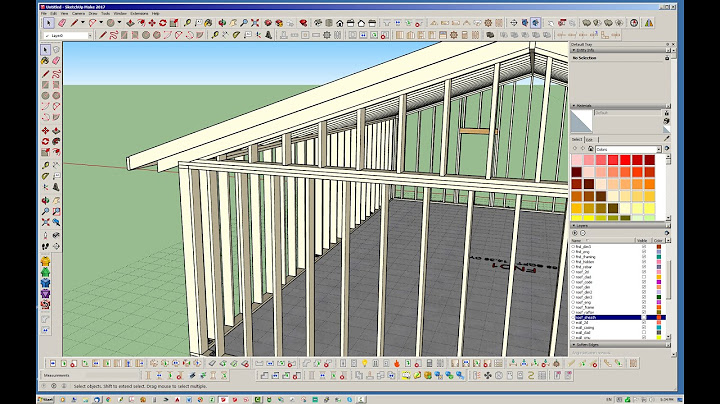Toggle visibility of roof_clad layer
This screenshot has width=720, height=404.
[644, 277]
